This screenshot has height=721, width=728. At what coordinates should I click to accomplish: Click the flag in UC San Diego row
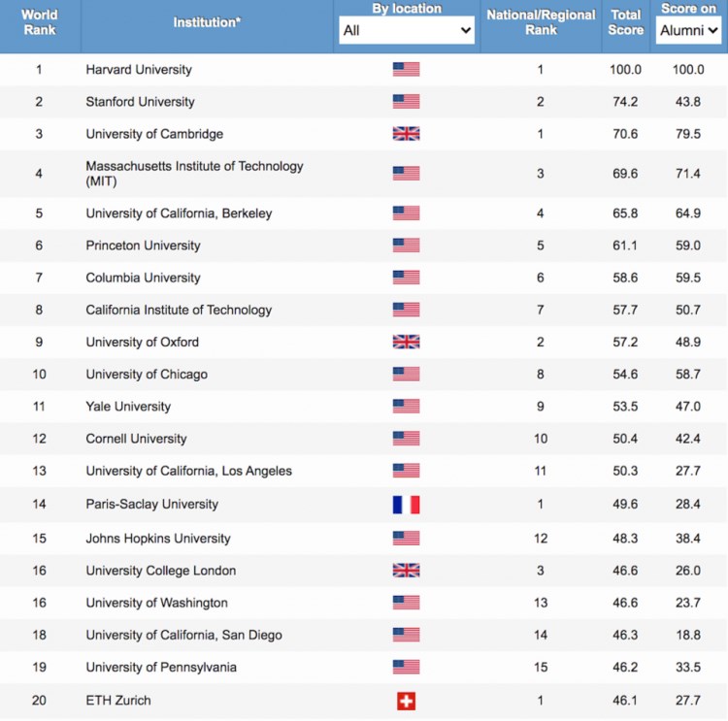(x=407, y=635)
